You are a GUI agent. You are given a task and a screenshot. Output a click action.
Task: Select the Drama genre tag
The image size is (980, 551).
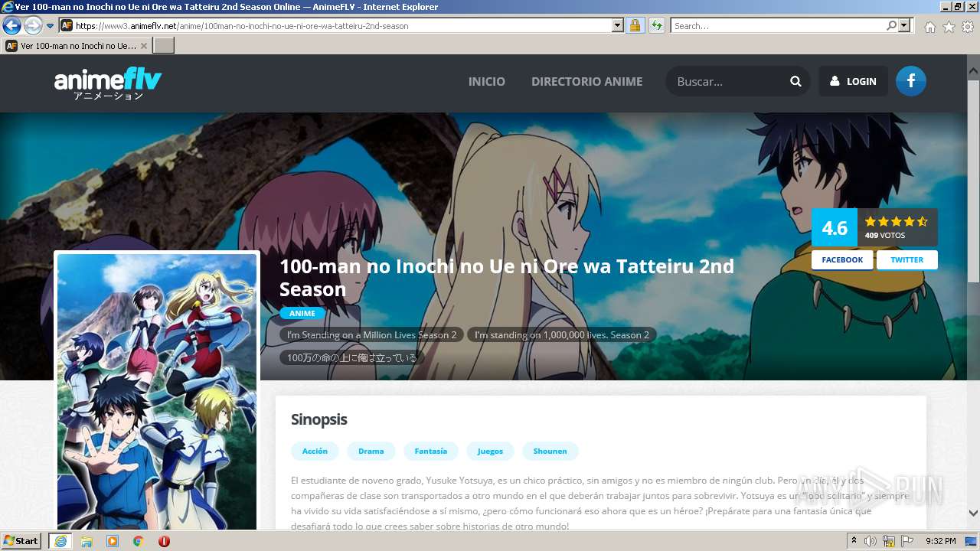coord(371,451)
